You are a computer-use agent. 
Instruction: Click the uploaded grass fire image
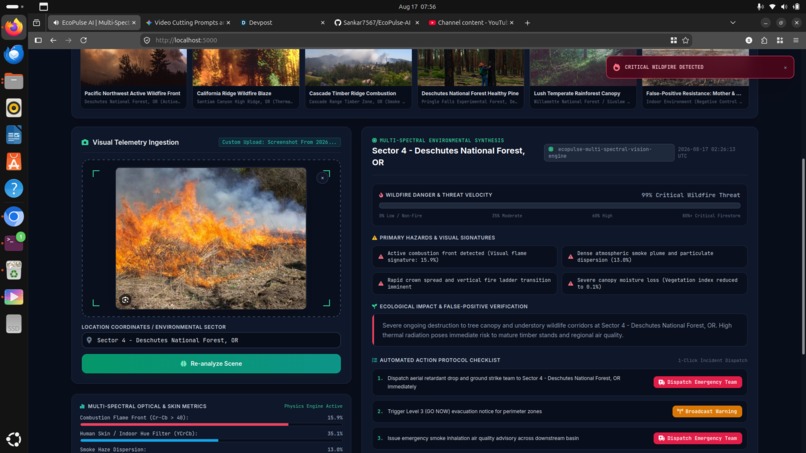click(x=211, y=239)
